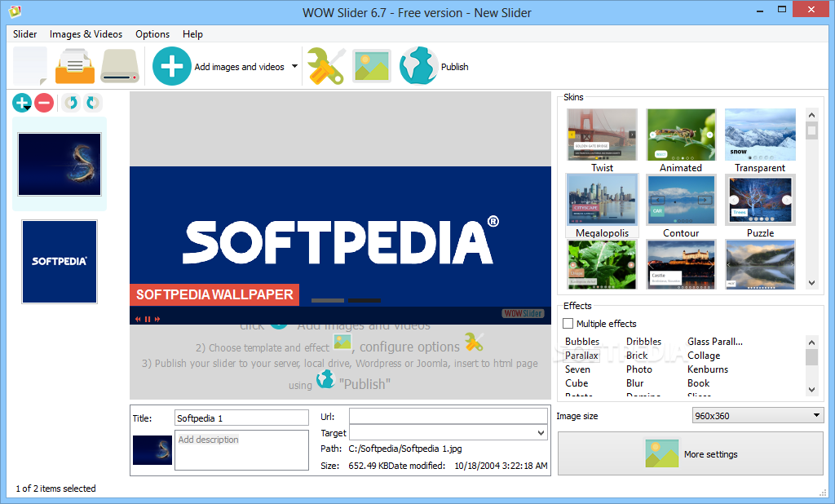835x504 pixels.
Task: Open project with the orange folder icon
Action: coord(75,66)
